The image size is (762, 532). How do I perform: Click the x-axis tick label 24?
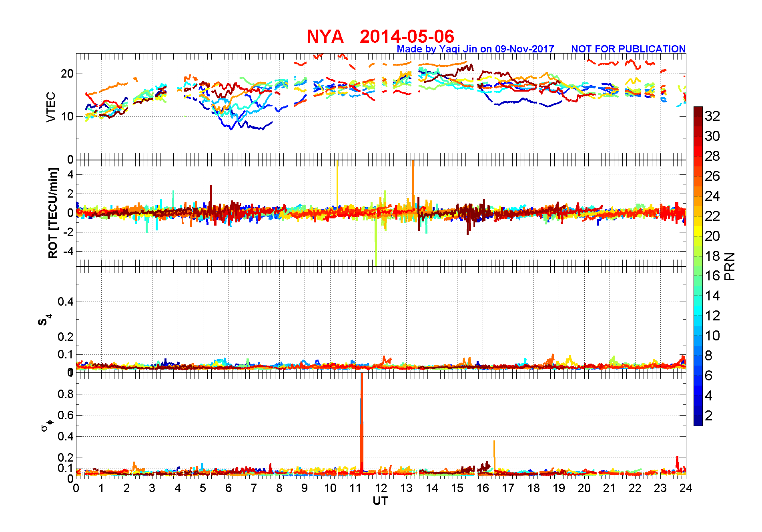(686, 488)
